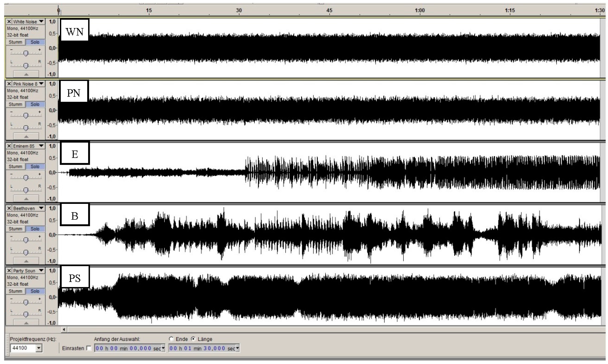Close the White Noise track with X
The width and height of the screenshot is (608, 364).
9,22
